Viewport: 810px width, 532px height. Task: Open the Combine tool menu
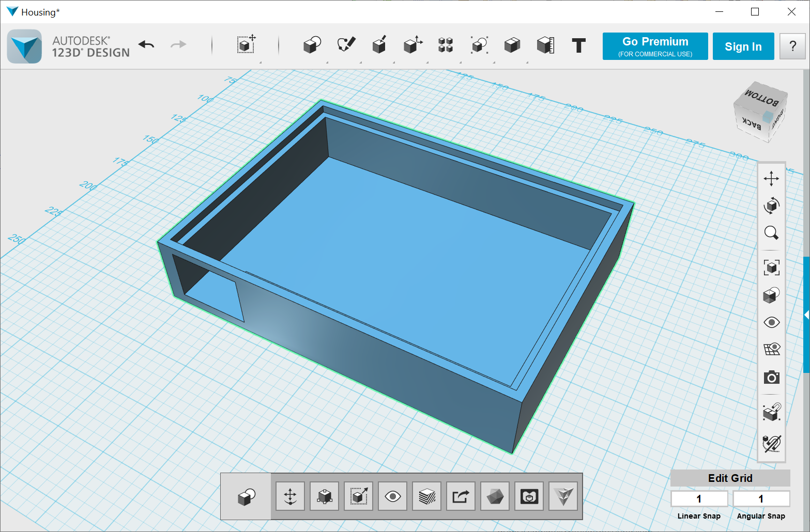(x=512, y=45)
